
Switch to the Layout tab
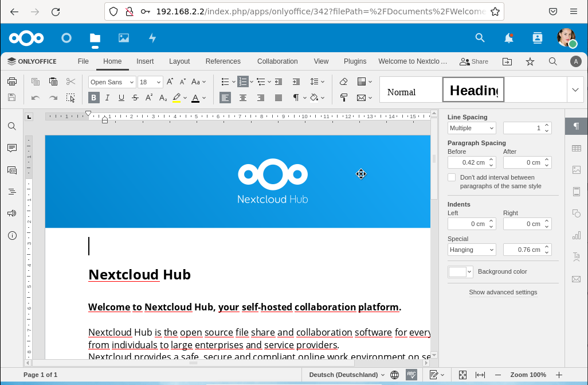[179, 61]
